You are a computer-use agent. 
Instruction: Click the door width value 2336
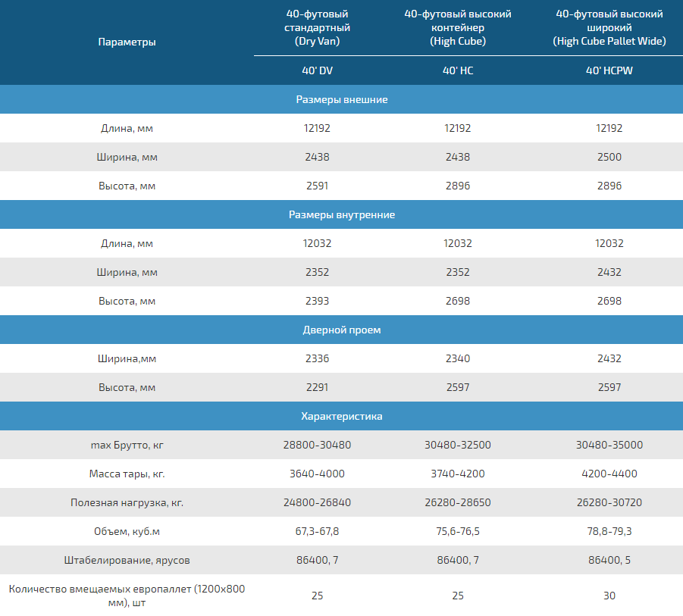coord(317,358)
